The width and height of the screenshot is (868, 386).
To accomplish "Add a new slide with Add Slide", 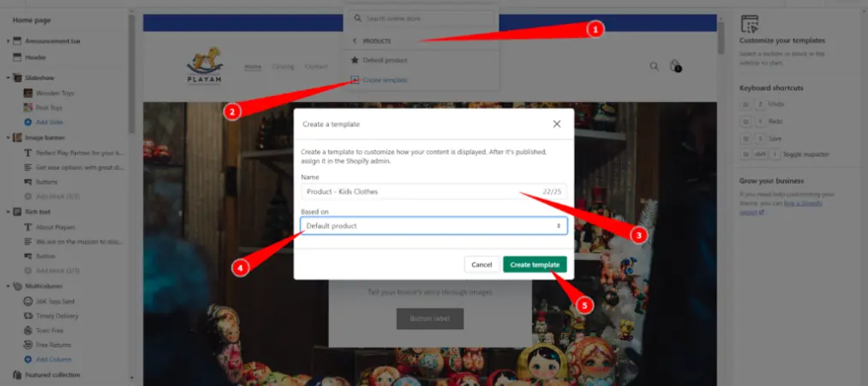I will tap(49, 122).
